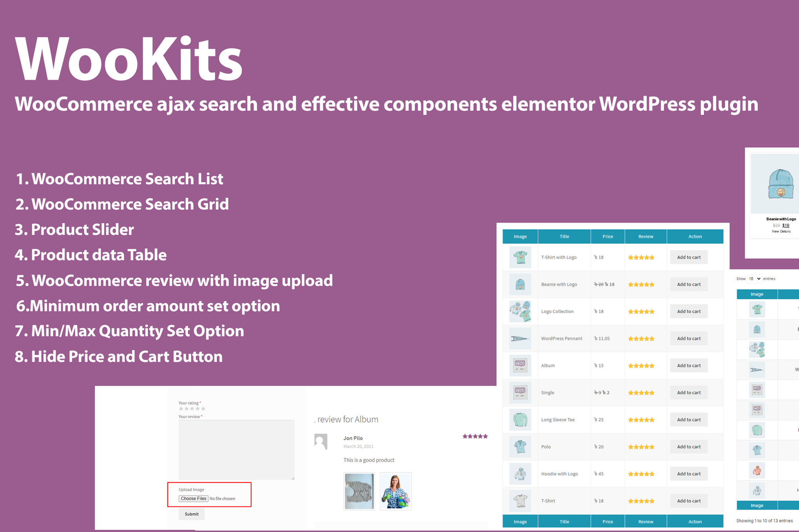Open the striped garment review photo
This screenshot has height=532, width=799.
[359, 491]
